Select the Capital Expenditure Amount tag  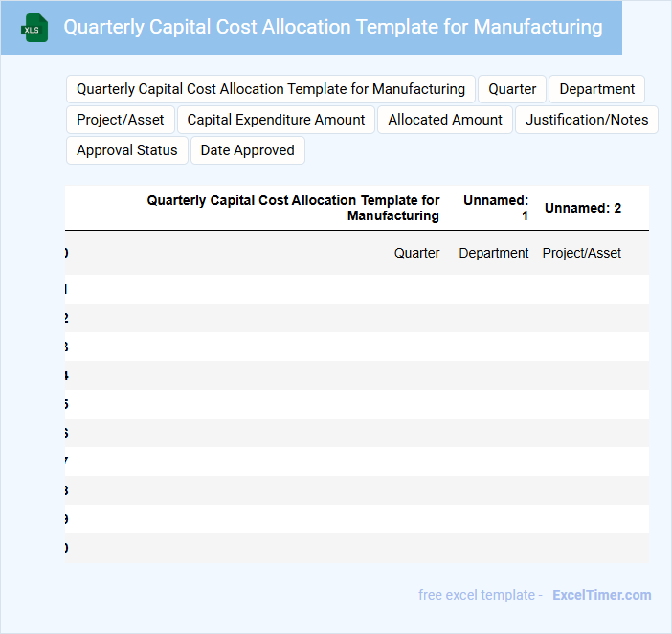[276, 120]
